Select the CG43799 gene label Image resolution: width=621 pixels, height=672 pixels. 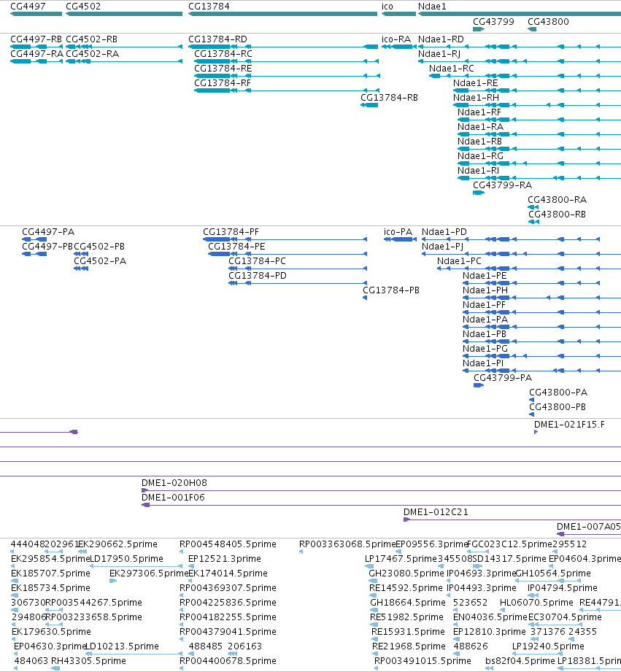click(493, 21)
